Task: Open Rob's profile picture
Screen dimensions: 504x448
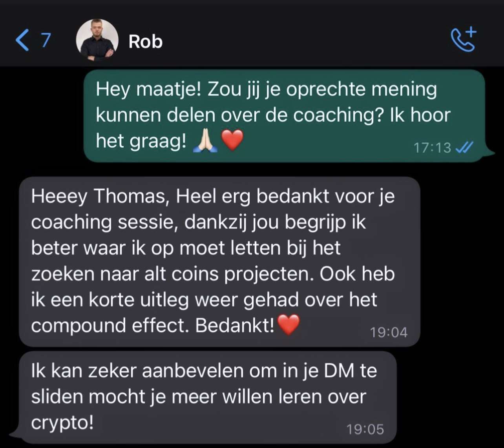Action: coord(97,40)
